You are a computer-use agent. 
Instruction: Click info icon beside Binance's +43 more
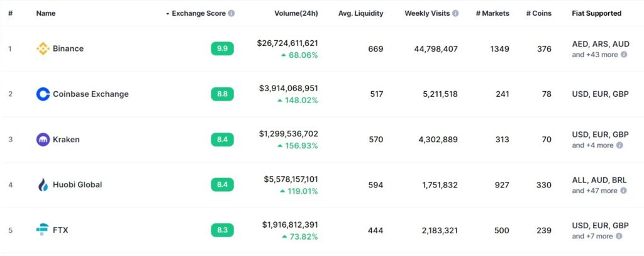point(624,55)
